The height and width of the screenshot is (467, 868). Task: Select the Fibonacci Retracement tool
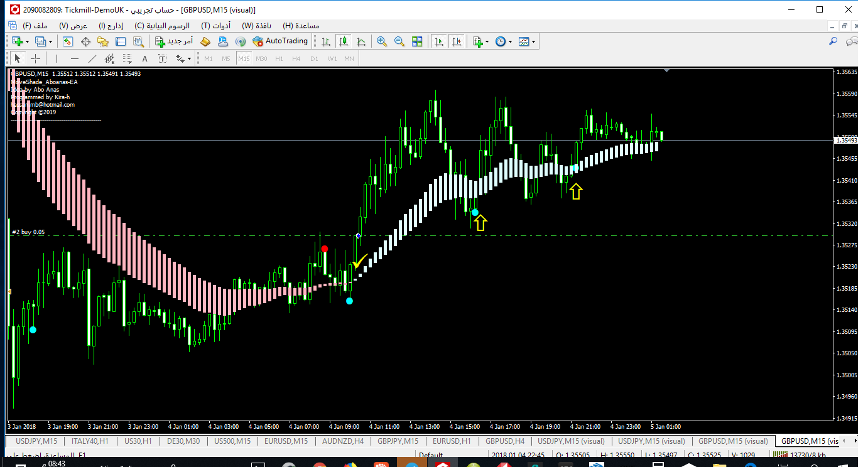tap(127, 58)
